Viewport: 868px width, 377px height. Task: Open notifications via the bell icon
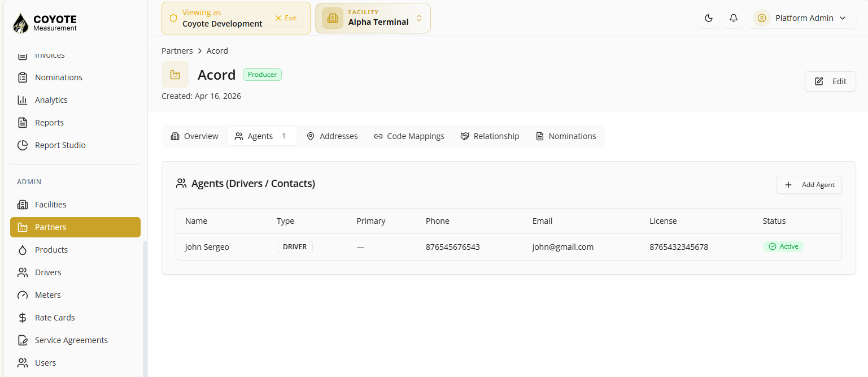734,18
